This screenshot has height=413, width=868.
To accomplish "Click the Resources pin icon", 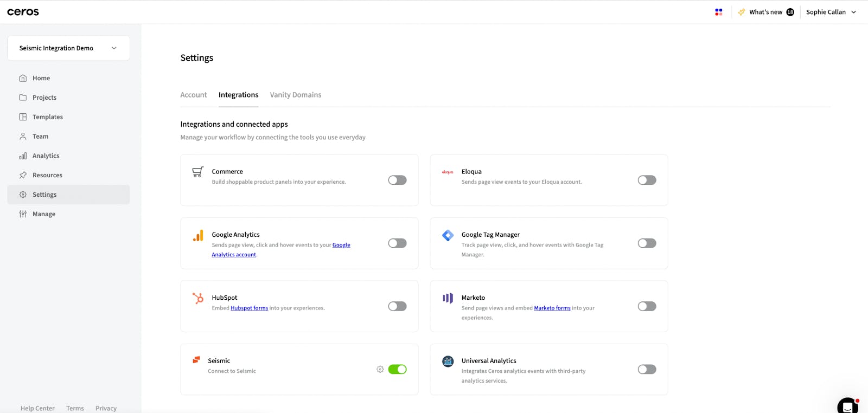I will pos(23,175).
